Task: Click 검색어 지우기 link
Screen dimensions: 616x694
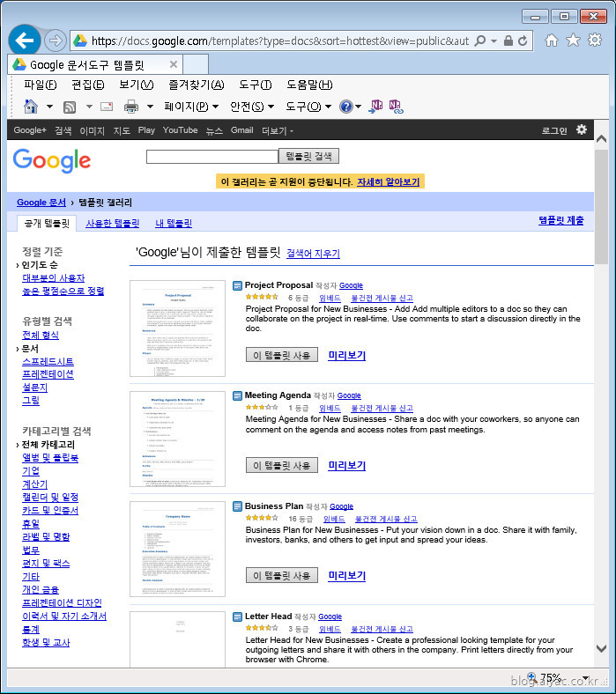Action: (313, 254)
